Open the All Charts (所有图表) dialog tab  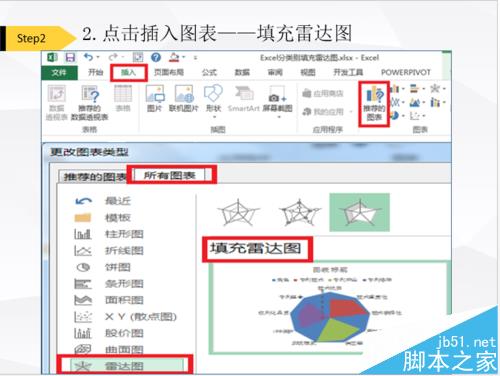[x=170, y=175]
